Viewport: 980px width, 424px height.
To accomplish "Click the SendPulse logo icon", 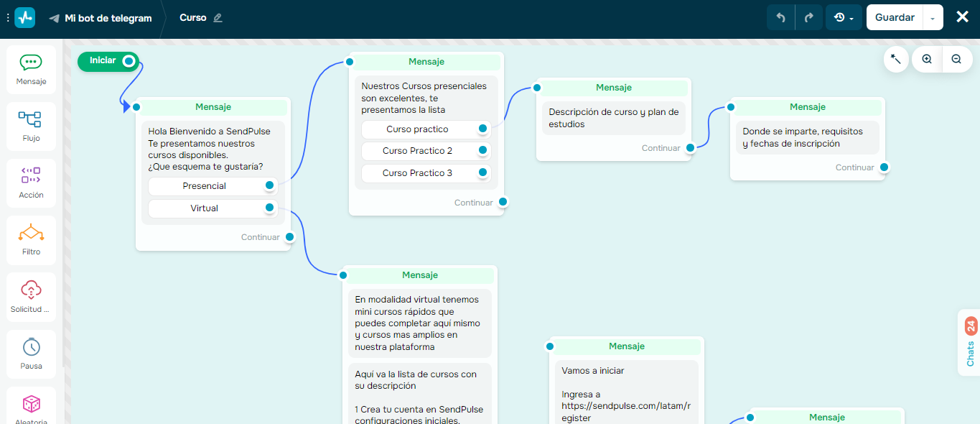I will coord(24,17).
